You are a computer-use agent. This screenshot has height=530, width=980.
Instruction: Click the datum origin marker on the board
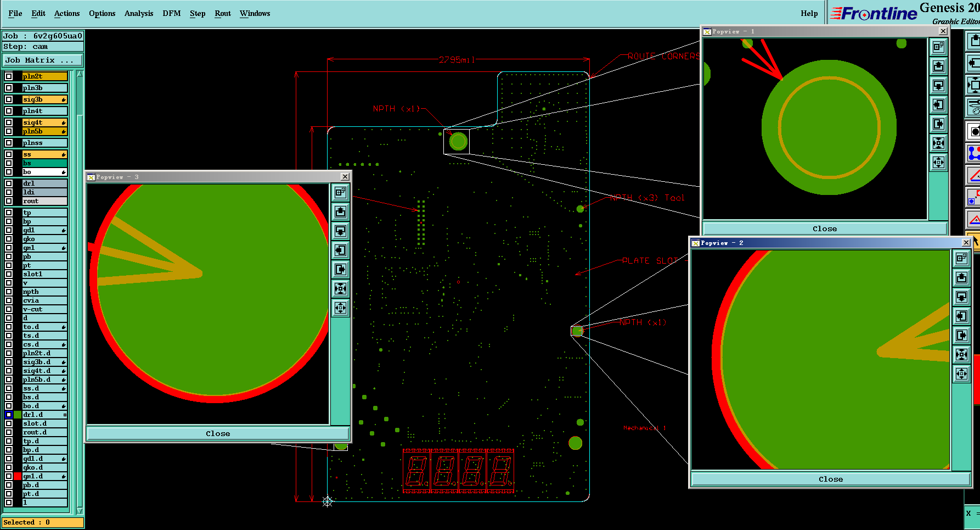point(328,501)
